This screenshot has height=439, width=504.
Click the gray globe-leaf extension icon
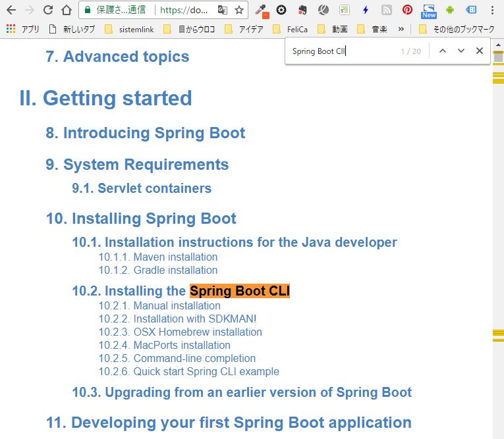point(323,10)
